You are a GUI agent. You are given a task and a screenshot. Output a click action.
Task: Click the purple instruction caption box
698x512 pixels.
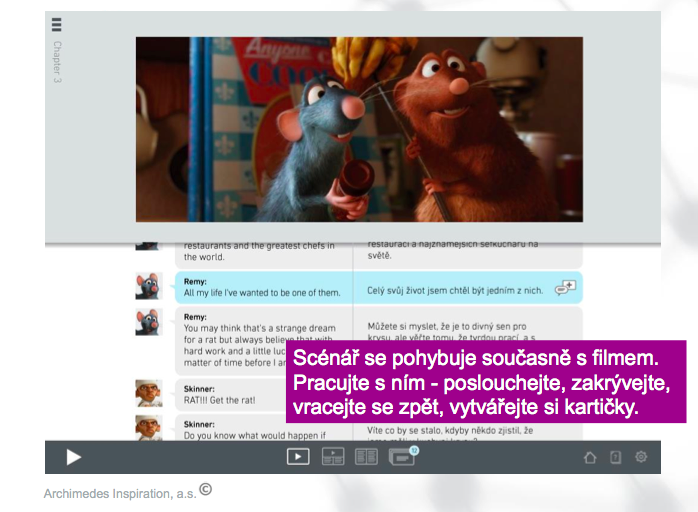(485, 383)
